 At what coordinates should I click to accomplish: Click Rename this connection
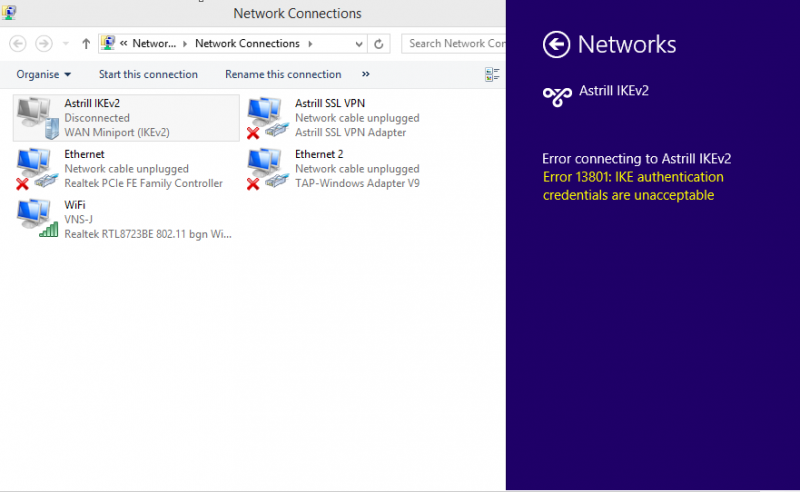[x=283, y=75]
